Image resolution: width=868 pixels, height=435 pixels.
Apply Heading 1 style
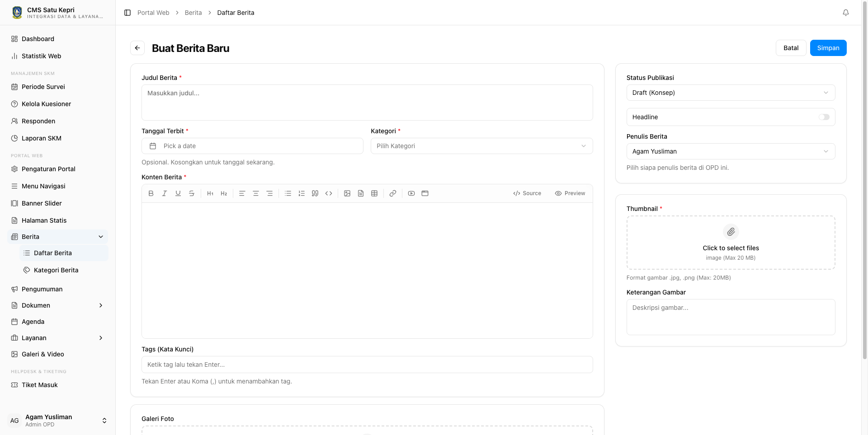[210, 193]
